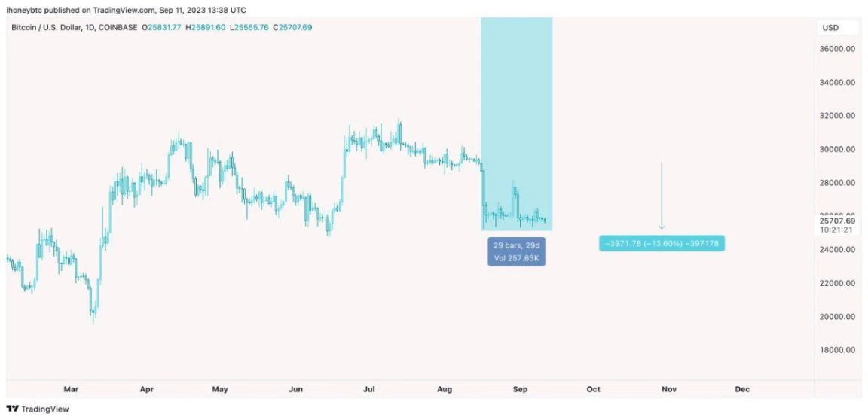Click the Dec label on time axis

(x=742, y=389)
